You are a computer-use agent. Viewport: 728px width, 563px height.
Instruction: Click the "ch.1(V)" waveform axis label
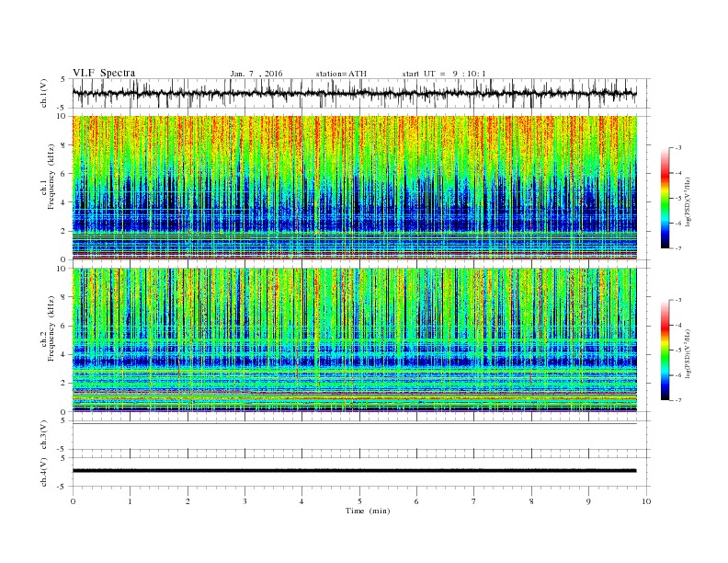point(44,93)
